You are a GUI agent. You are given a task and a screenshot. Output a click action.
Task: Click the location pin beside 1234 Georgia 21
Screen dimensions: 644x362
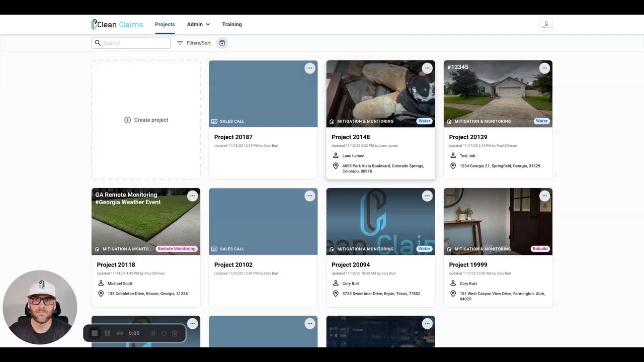pyautogui.click(x=453, y=166)
